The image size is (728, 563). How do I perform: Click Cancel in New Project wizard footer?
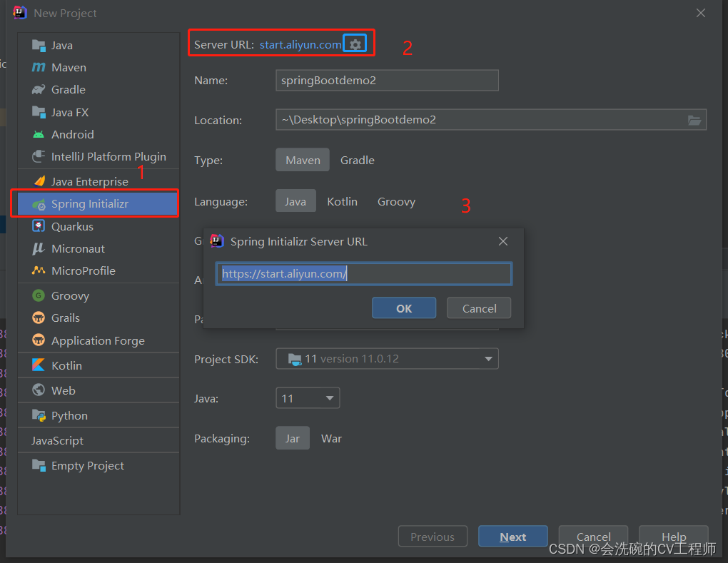tap(593, 537)
